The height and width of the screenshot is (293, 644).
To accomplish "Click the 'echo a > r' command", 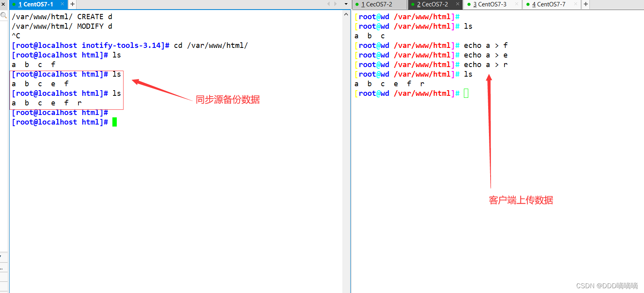I will click(x=486, y=65).
